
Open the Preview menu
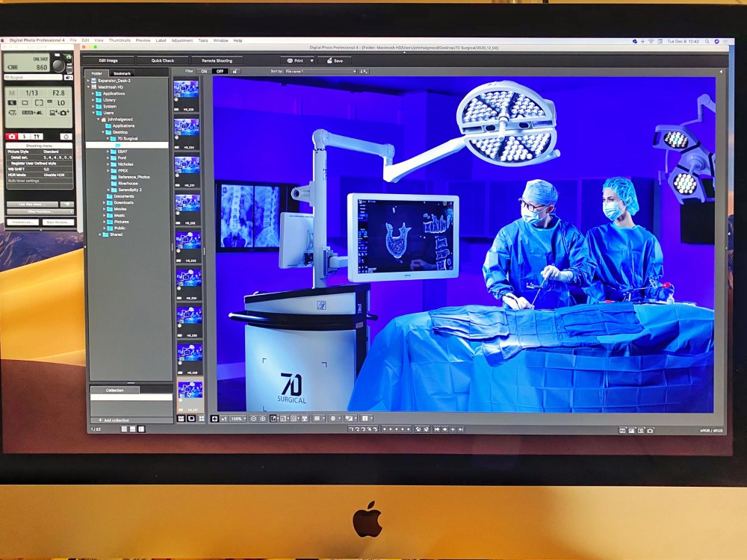(x=143, y=40)
